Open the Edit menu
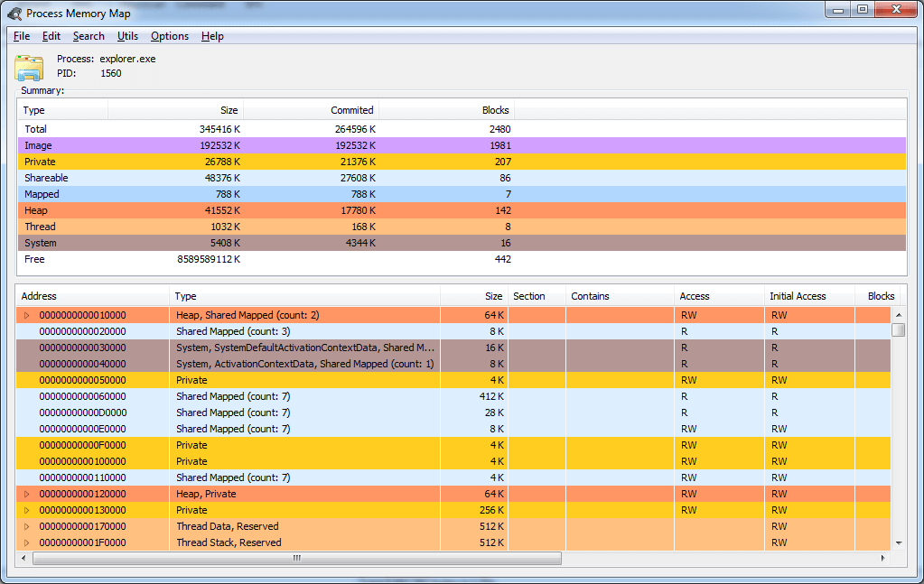The height and width of the screenshot is (584, 924). pos(51,36)
